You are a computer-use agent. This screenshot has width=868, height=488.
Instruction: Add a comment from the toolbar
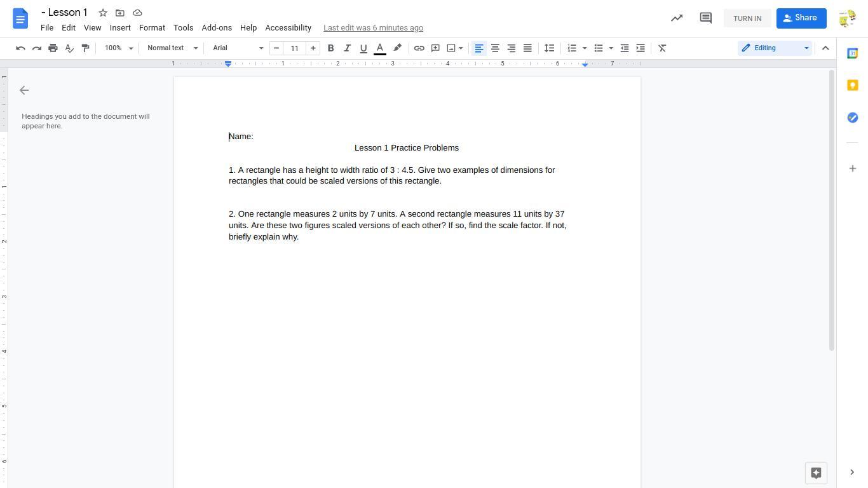click(x=435, y=48)
